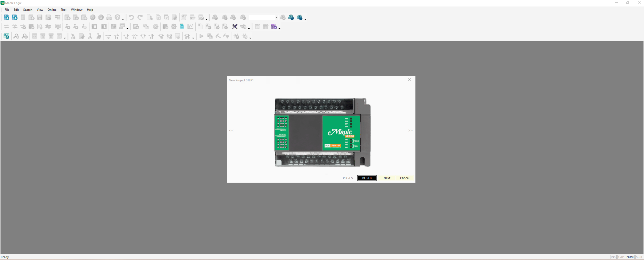Open the Tool menu
The height and width of the screenshot is (260, 644).
tap(64, 10)
